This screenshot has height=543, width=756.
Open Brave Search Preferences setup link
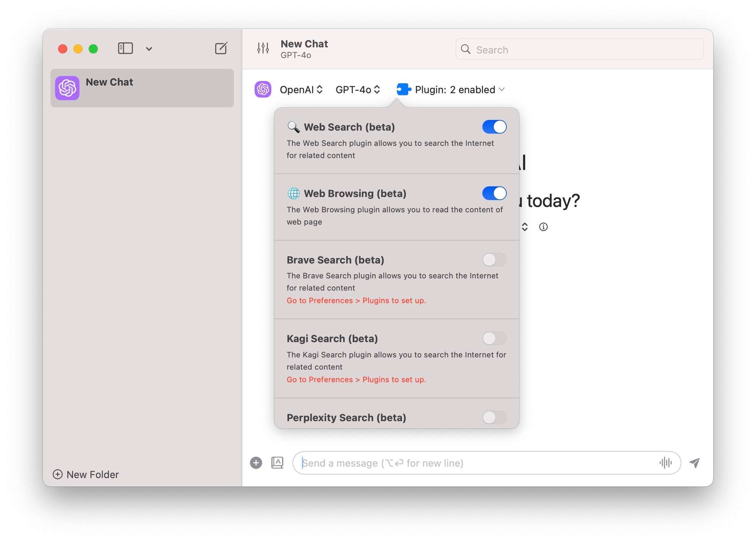tap(356, 301)
